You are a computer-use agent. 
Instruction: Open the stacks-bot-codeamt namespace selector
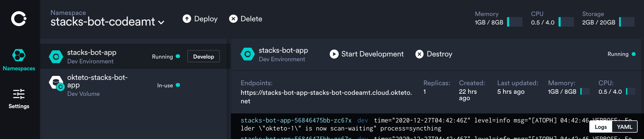[x=107, y=22]
